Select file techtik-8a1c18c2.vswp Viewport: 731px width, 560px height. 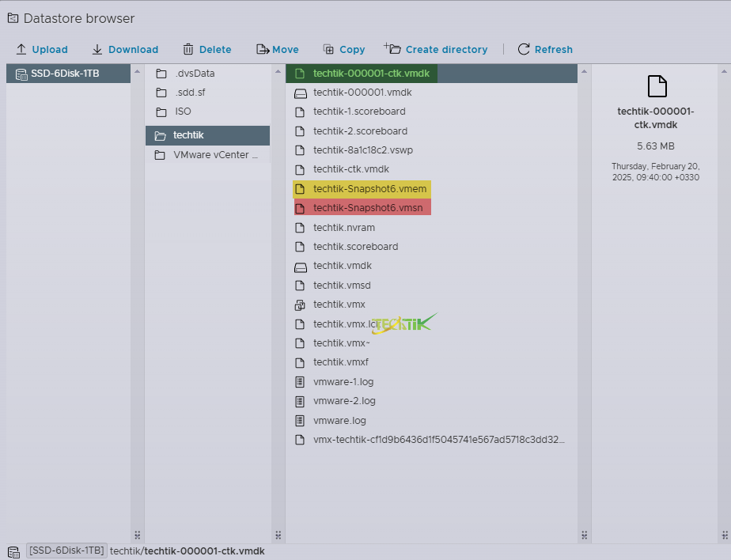pos(362,150)
